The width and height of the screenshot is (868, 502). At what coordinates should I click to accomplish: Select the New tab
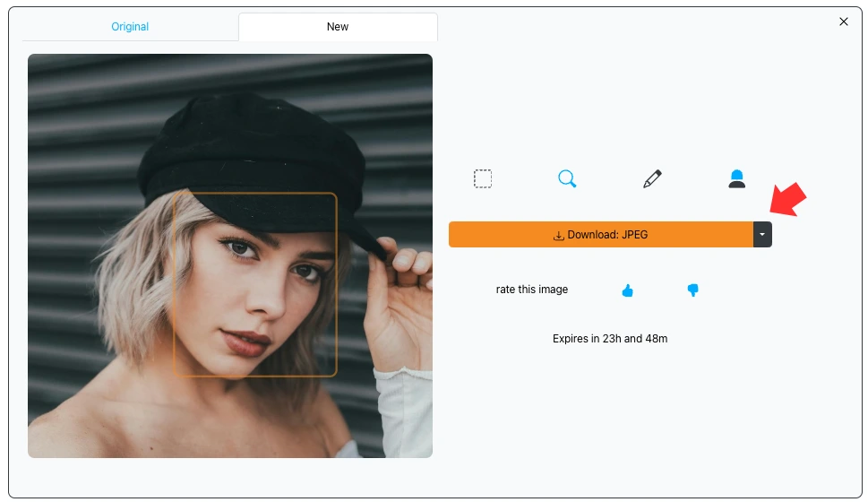coord(338,27)
